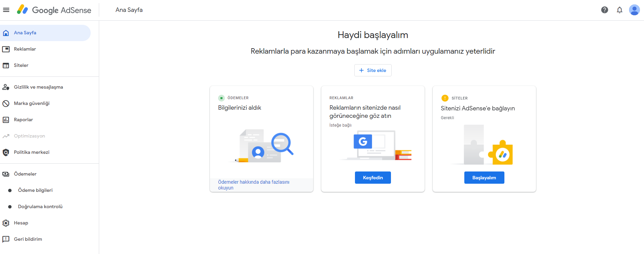The height and width of the screenshot is (254, 644).
Task: Click the Bilgilerinizi aldık card title
Action: 239,108
